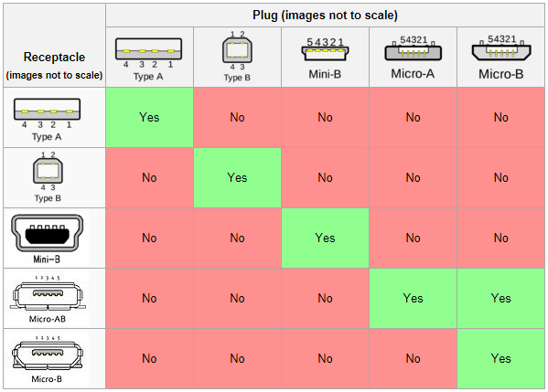Select Yes cell for Type B receptacle
The width and height of the screenshot is (548, 392).
237,177
